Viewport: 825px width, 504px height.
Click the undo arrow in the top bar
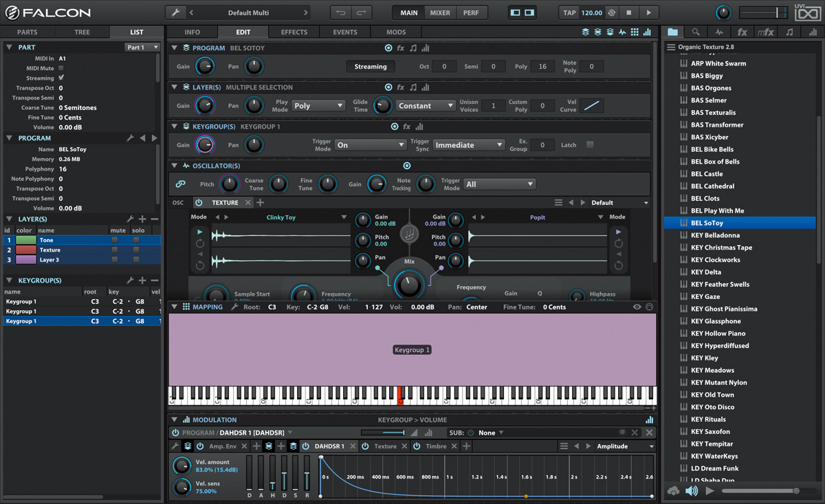(341, 12)
